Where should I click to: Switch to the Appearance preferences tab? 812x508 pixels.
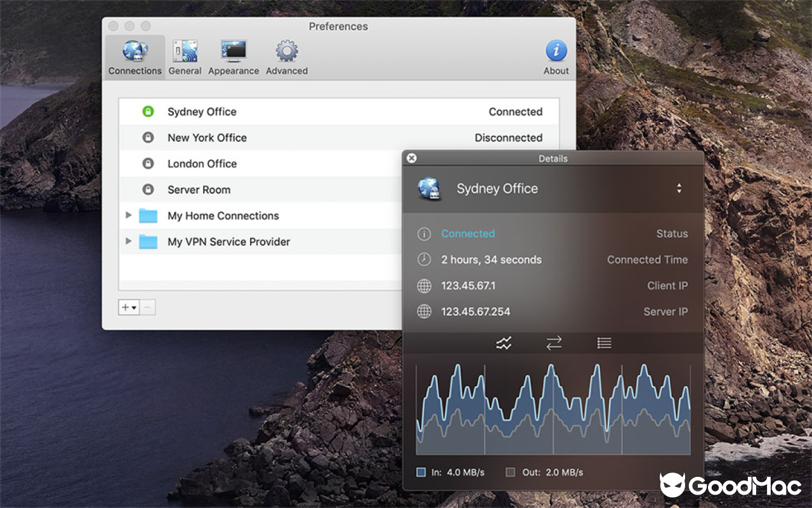(x=233, y=56)
